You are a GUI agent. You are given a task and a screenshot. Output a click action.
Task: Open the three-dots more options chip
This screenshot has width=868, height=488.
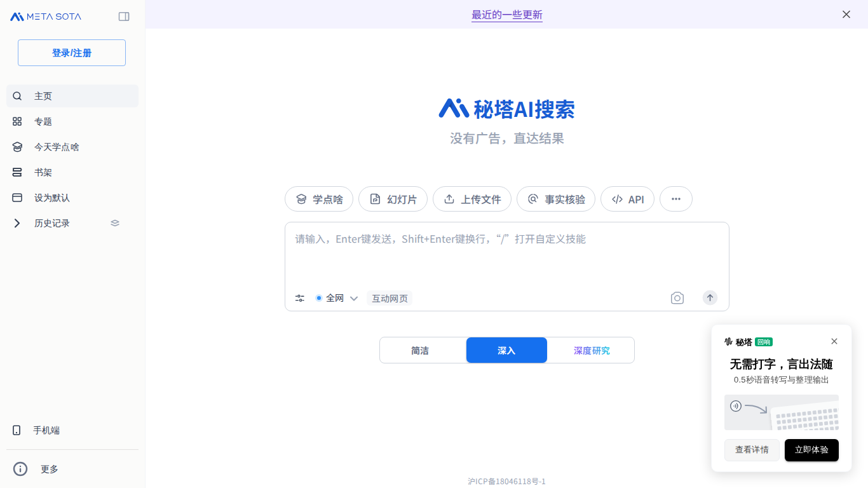tap(676, 199)
